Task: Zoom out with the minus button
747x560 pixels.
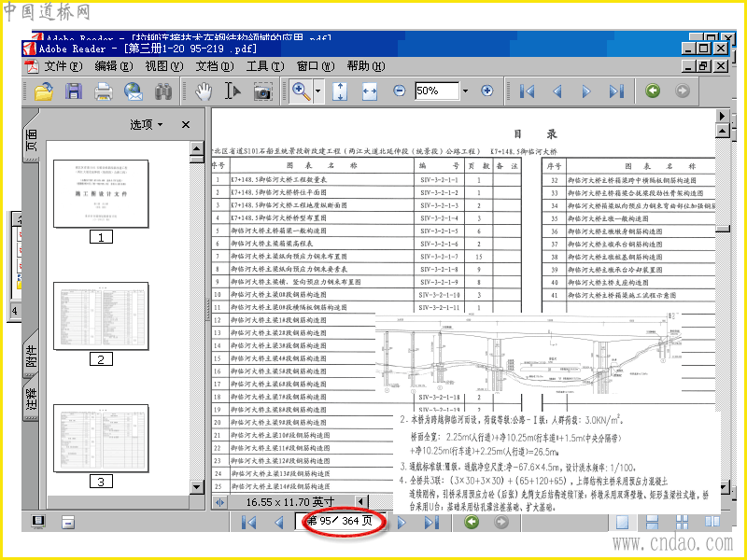Action: (400, 91)
